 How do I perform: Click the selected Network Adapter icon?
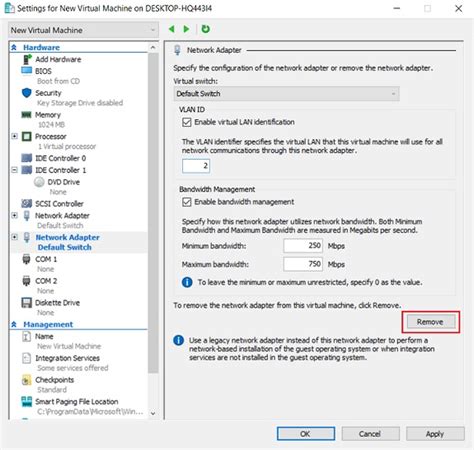click(27, 238)
